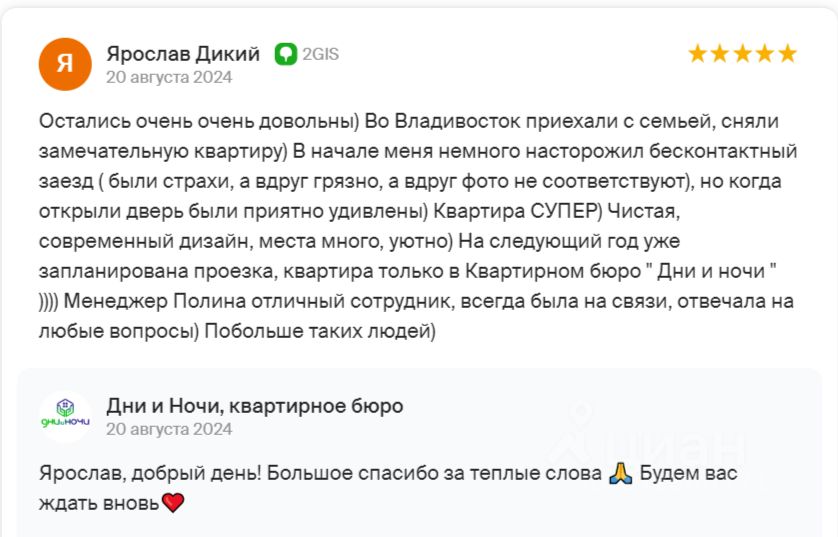Screen dimensions: 838x537
Task: Click the faint Циан watermark
Action: pos(647,443)
